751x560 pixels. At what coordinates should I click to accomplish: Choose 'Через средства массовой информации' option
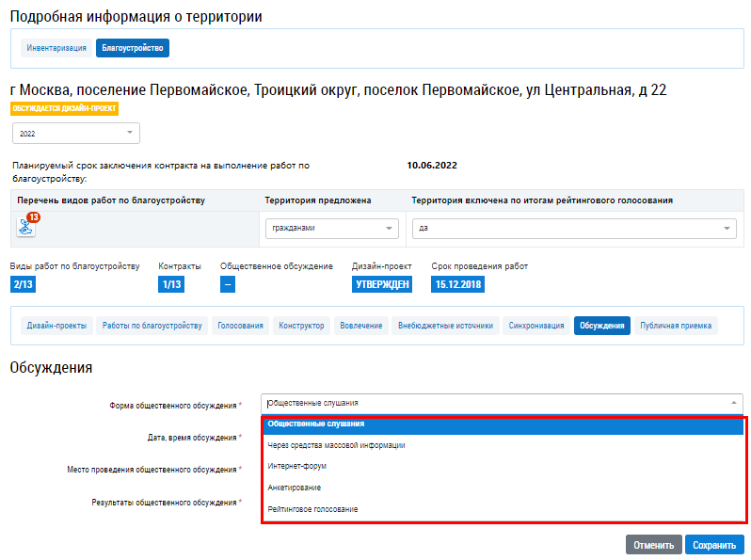tap(336, 445)
